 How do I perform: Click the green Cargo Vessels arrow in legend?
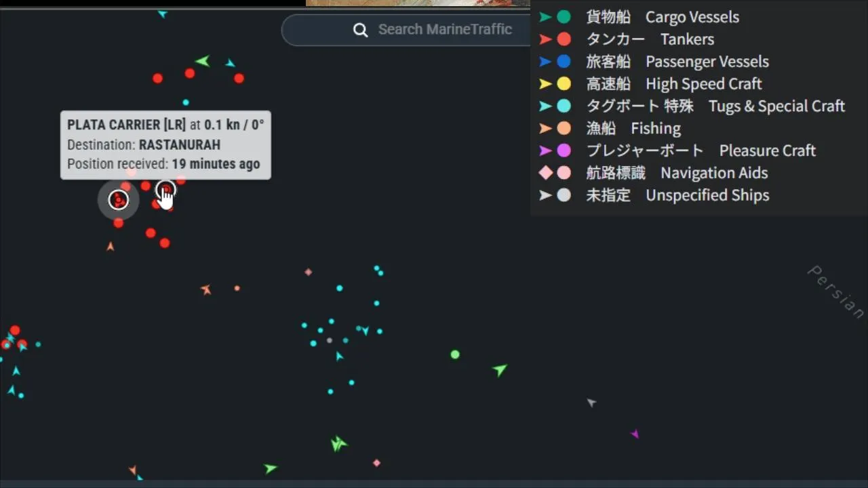click(x=545, y=17)
